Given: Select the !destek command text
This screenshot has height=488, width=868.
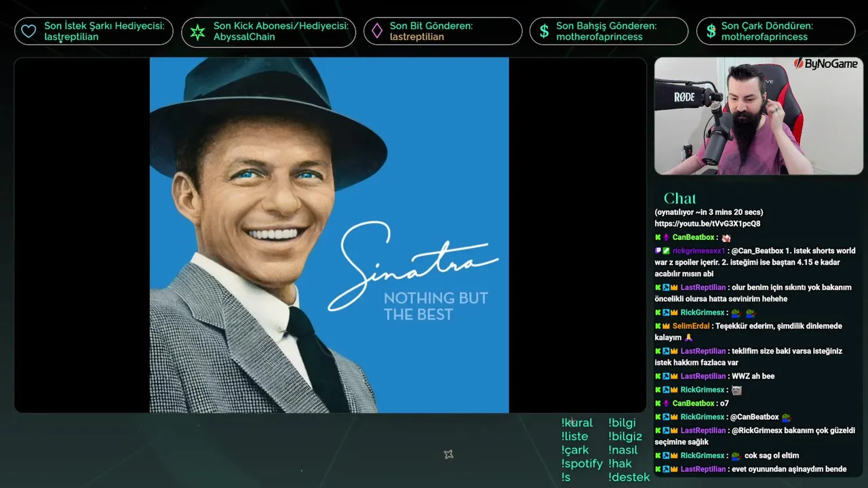Looking at the screenshot, I should pyautogui.click(x=629, y=477).
